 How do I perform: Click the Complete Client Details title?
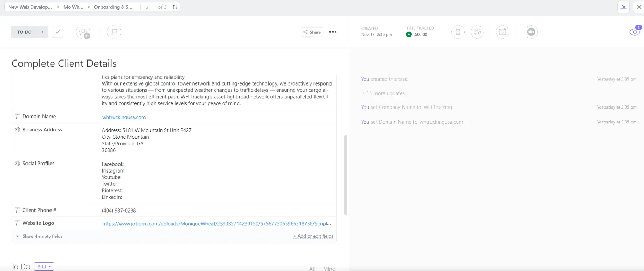[x=64, y=64]
